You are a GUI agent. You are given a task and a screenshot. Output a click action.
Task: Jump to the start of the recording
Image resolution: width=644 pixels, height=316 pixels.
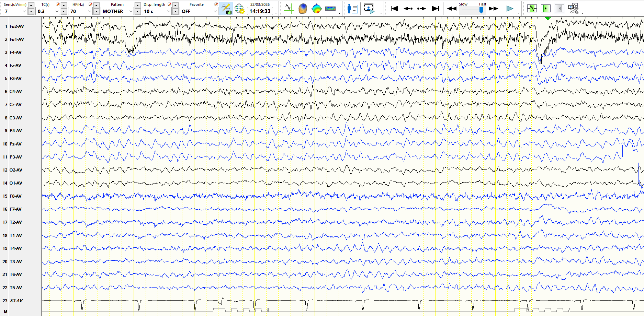coord(394,9)
